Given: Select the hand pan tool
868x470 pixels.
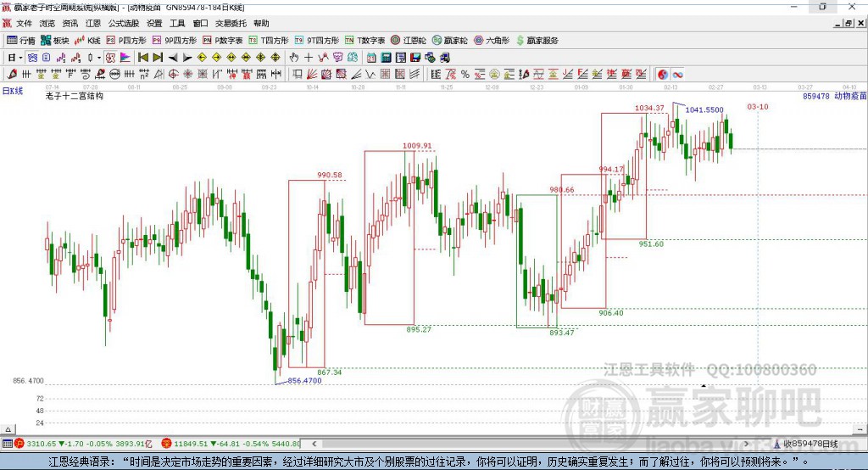Looking at the screenshot, I should pos(293,58).
